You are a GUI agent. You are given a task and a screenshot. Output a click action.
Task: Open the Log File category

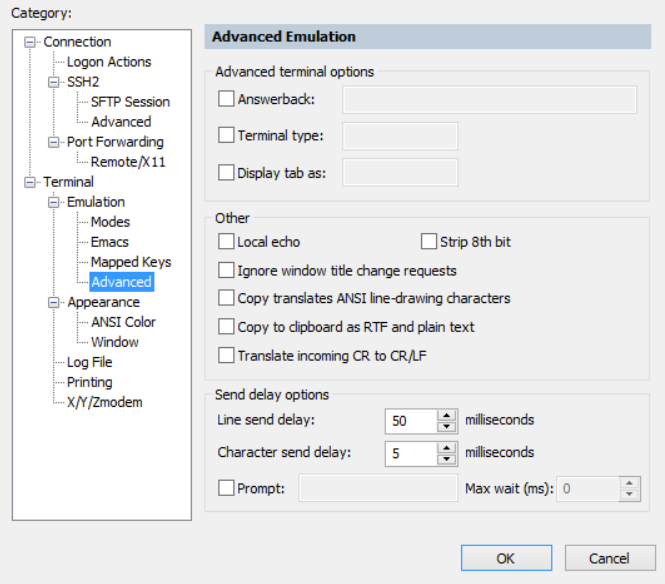coord(89,362)
